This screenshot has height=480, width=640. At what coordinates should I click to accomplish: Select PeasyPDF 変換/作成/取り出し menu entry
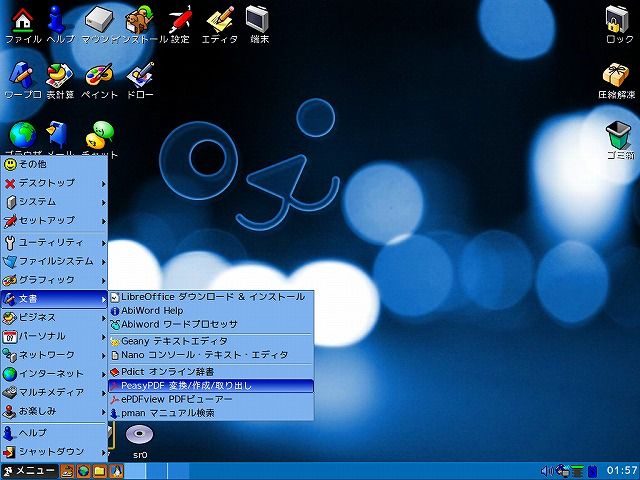211,385
